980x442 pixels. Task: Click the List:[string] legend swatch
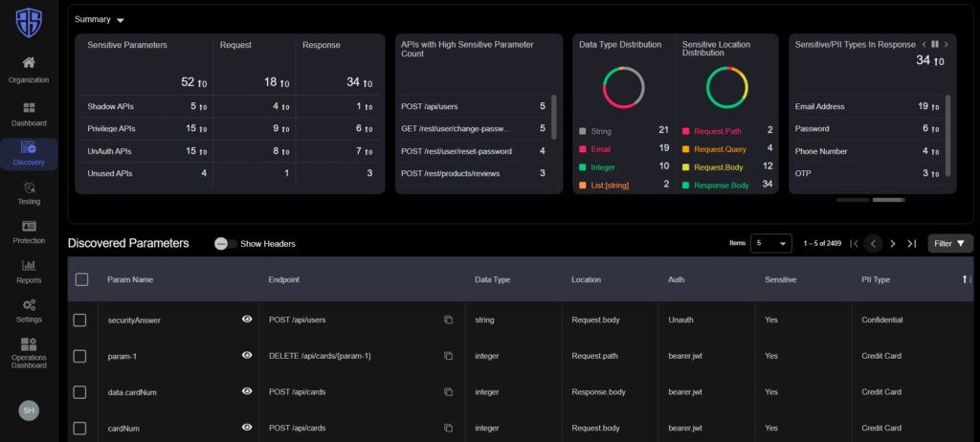coord(583,185)
